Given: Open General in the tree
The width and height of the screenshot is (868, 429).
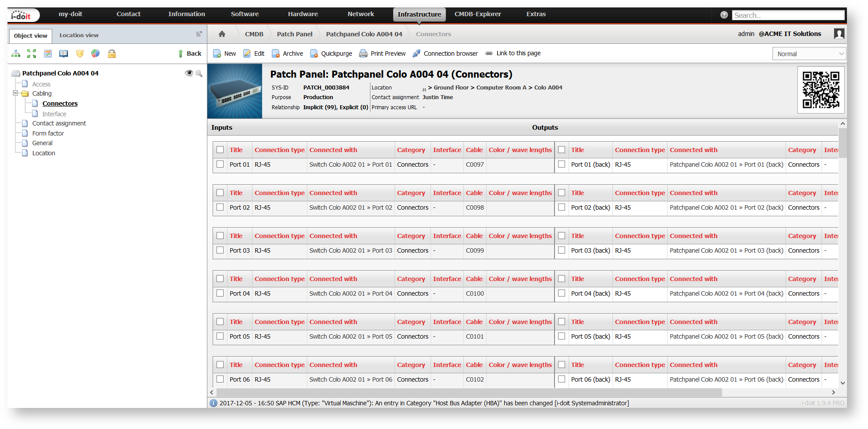Looking at the screenshot, I should point(43,143).
